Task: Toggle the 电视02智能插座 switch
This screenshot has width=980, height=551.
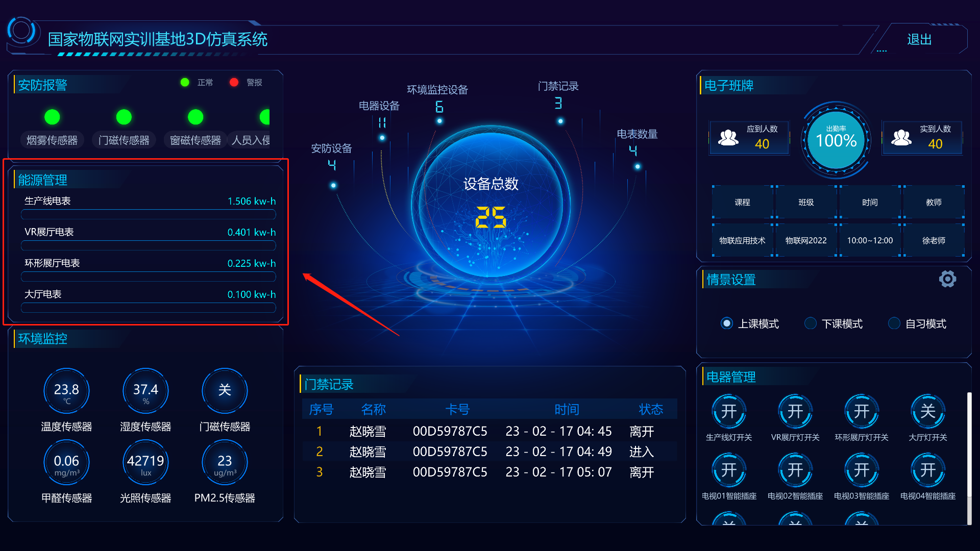Action: (x=795, y=470)
